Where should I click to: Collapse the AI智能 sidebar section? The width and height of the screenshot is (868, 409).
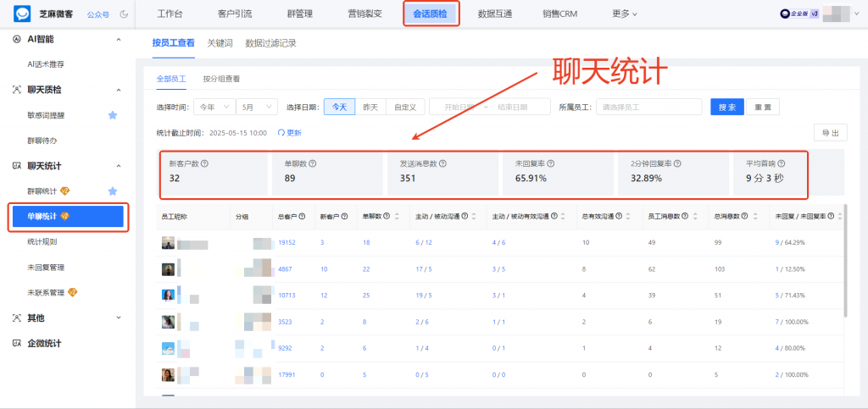click(x=118, y=39)
